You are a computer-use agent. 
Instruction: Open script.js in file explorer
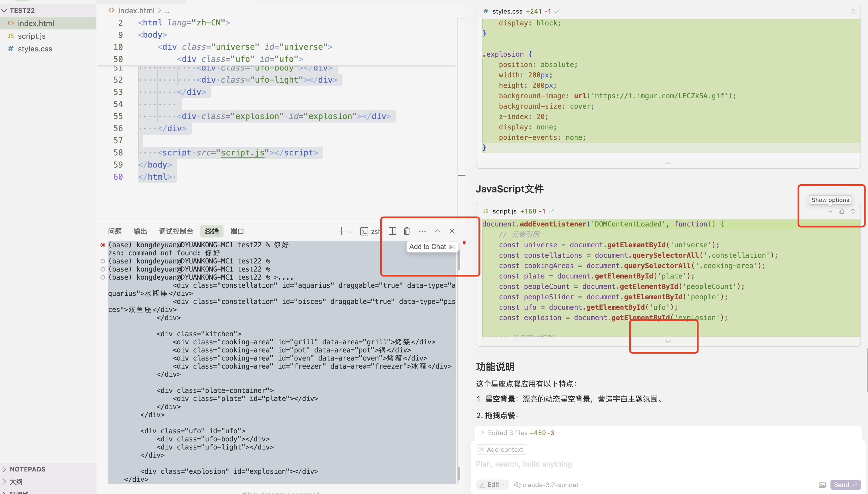(31, 36)
